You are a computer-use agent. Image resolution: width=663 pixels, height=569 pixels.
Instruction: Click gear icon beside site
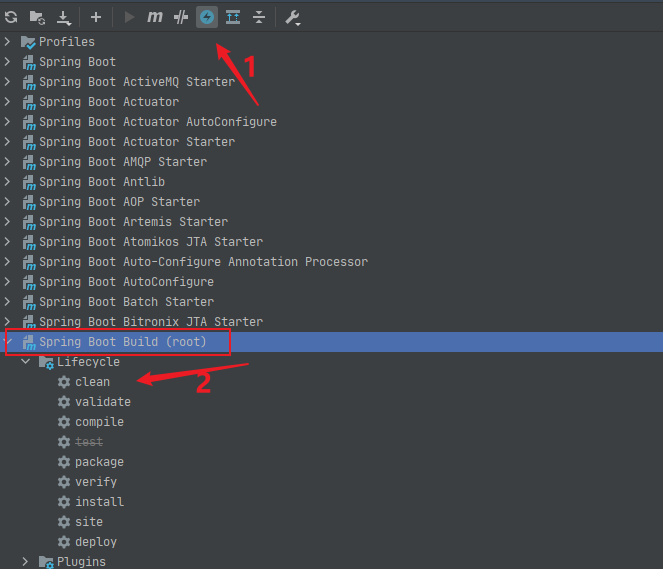click(x=64, y=522)
